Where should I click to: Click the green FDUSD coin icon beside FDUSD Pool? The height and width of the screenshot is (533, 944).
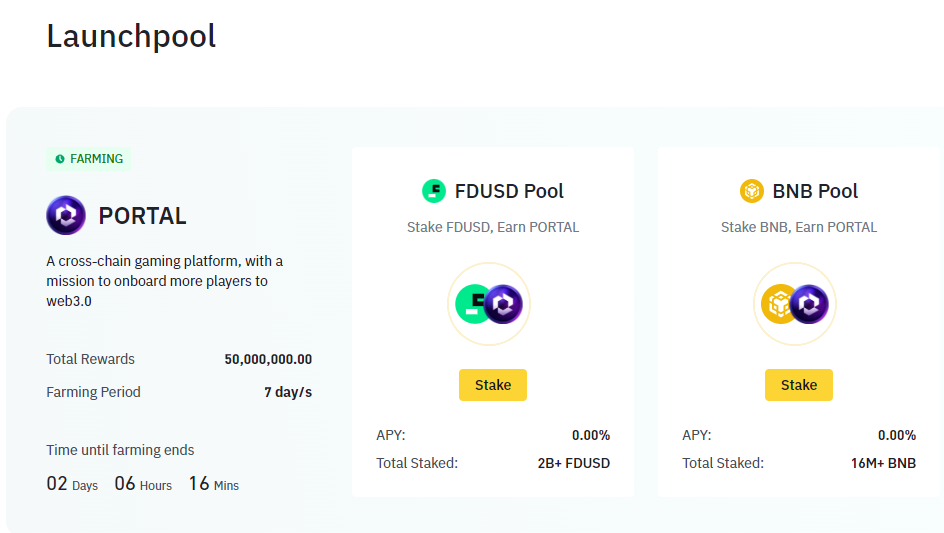[433, 191]
